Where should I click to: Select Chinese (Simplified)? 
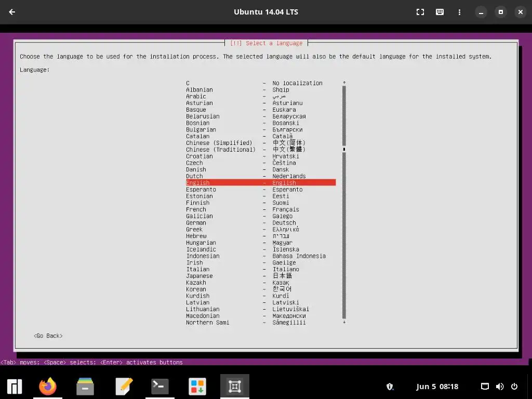click(x=261, y=143)
